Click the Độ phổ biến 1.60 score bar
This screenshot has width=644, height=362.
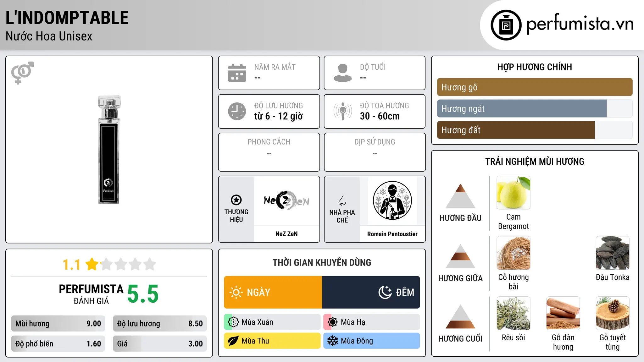point(58,343)
